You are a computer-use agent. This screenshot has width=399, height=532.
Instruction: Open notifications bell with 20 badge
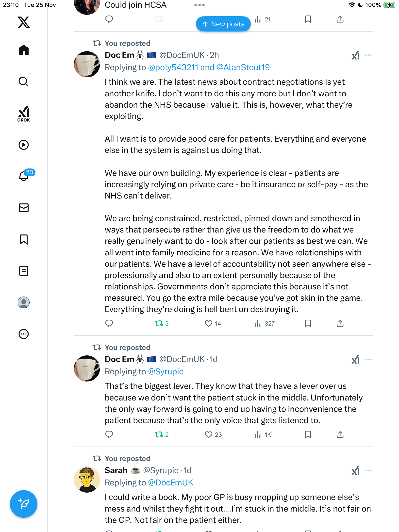click(24, 176)
